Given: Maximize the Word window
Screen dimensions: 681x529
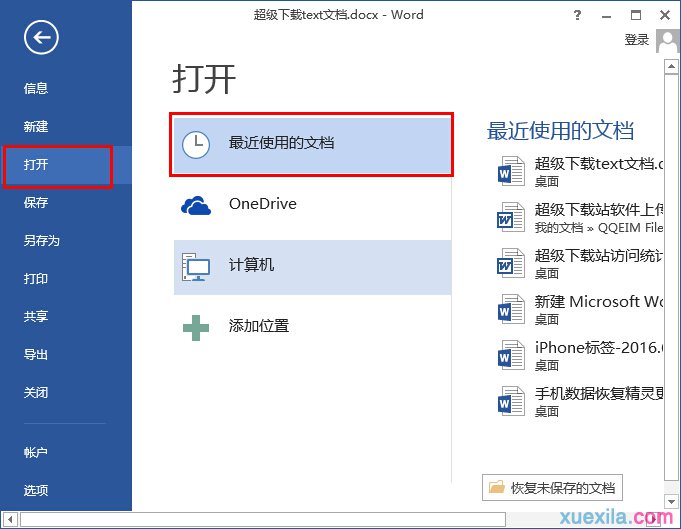Looking at the screenshot, I should pyautogui.click(x=636, y=15).
